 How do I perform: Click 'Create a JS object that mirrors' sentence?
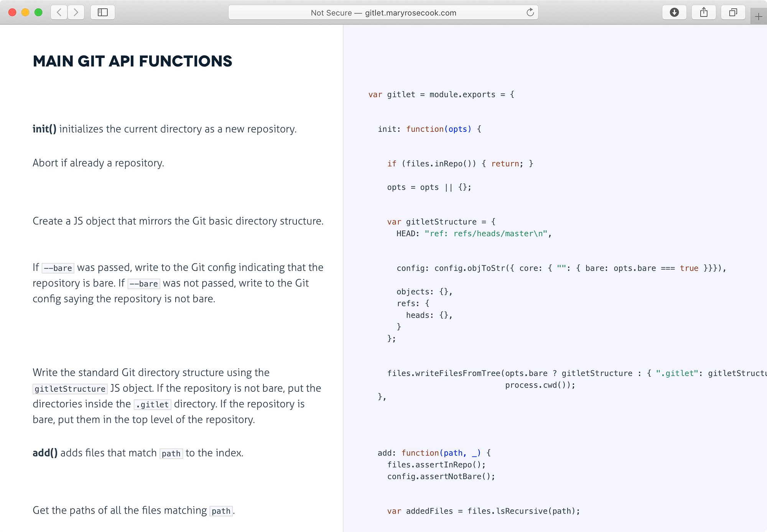(x=178, y=222)
